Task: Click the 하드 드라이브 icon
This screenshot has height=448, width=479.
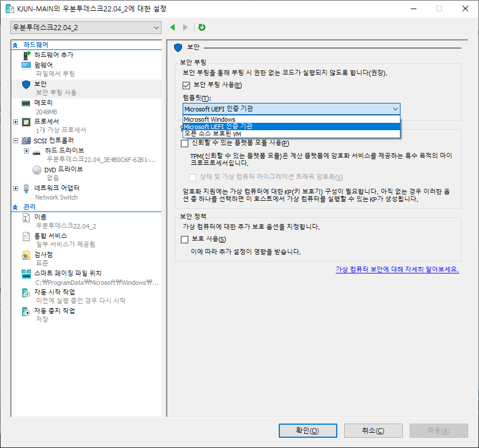Action: 36,152
